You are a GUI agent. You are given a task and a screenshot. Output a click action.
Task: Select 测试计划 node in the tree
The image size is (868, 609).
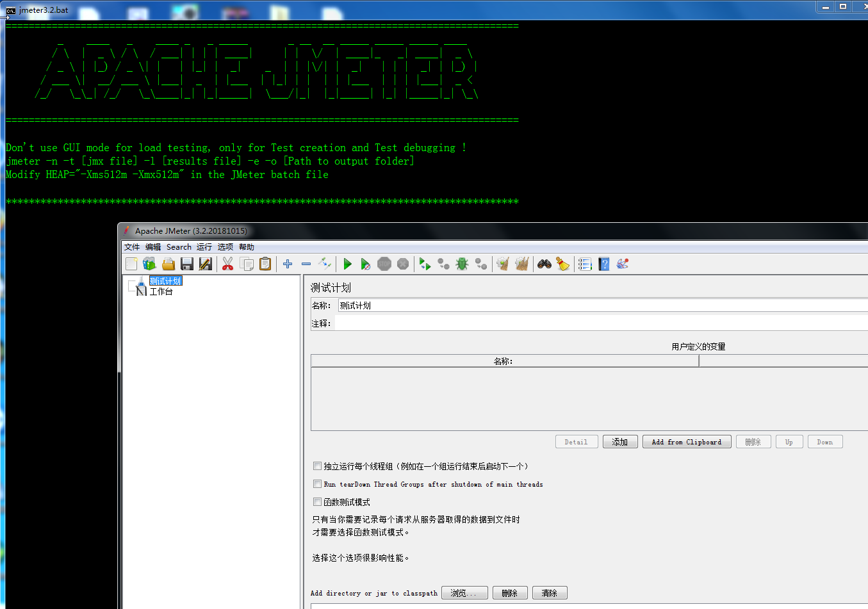click(165, 281)
